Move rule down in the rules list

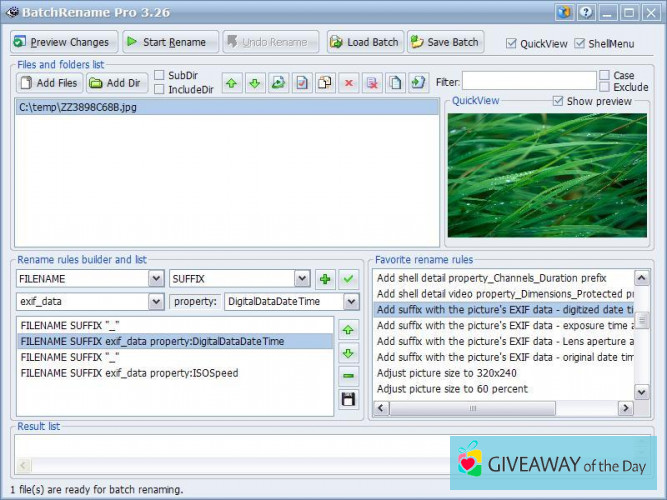point(348,353)
